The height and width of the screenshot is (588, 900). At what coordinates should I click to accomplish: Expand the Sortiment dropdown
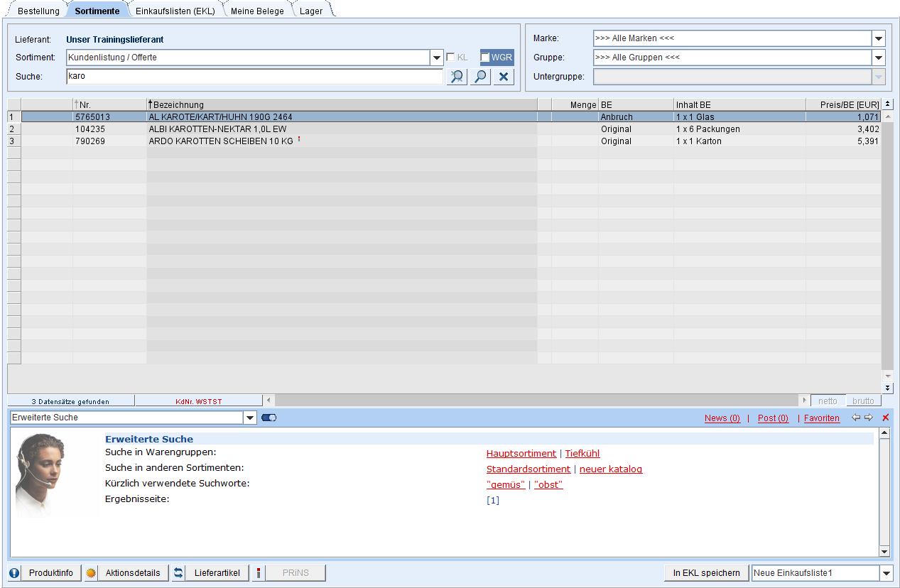(x=437, y=58)
